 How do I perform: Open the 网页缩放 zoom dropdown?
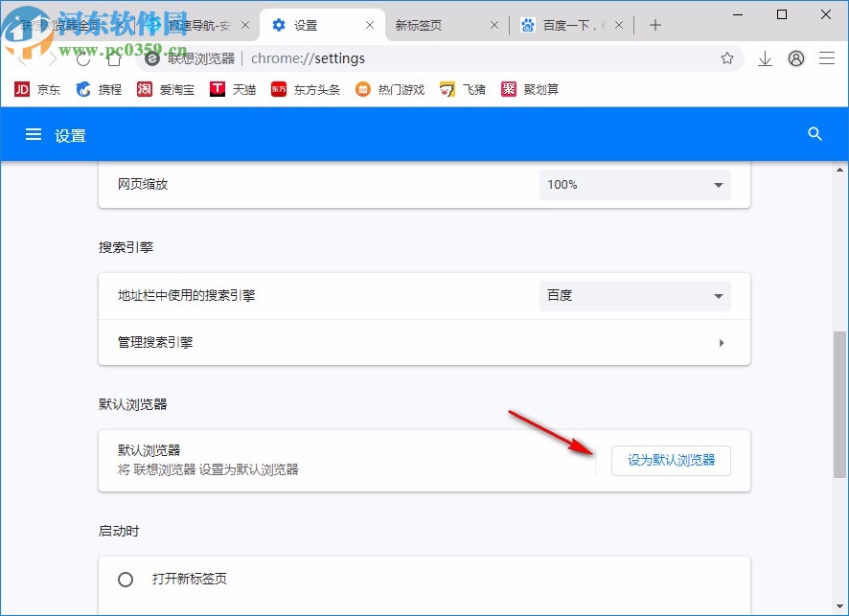point(634,185)
